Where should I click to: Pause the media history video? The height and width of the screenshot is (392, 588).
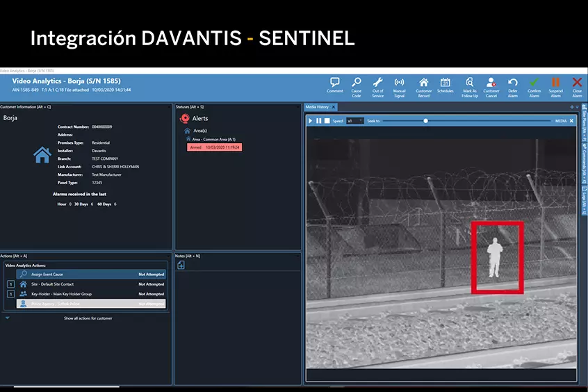[x=319, y=121]
